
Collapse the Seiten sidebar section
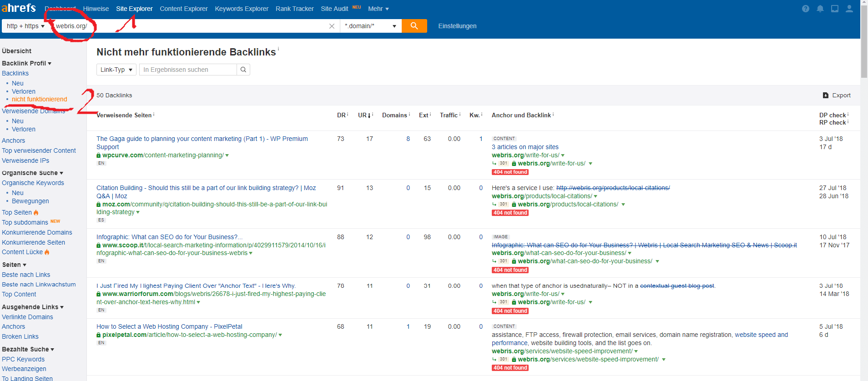(14, 265)
